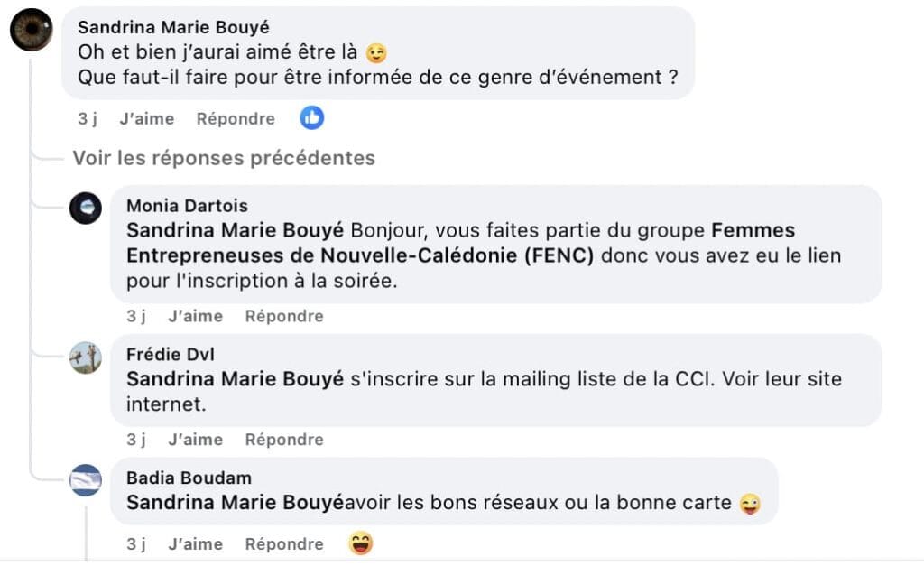This screenshot has width=924, height=566.
Task: Click Sandrina Marie Bouyé's profile picture
Action: (x=32, y=30)
